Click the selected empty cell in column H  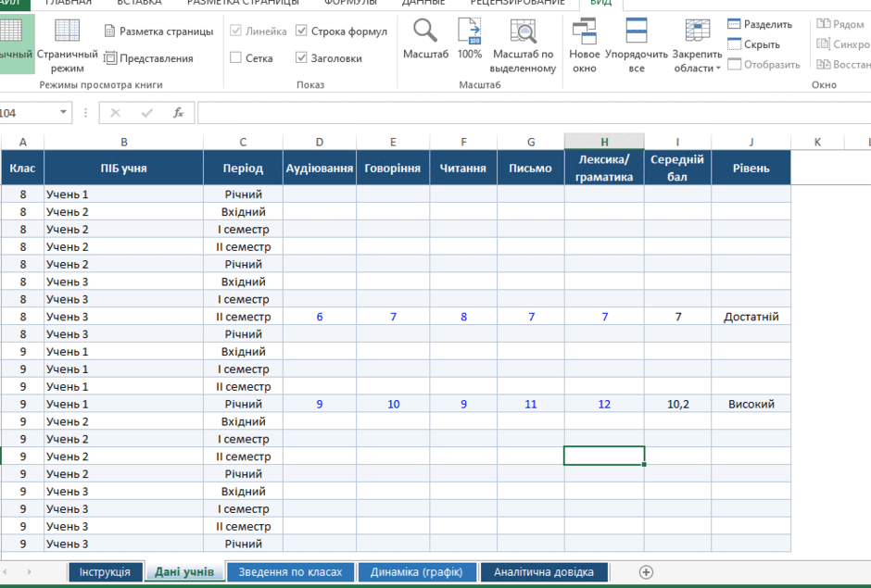tap(604, 456)
